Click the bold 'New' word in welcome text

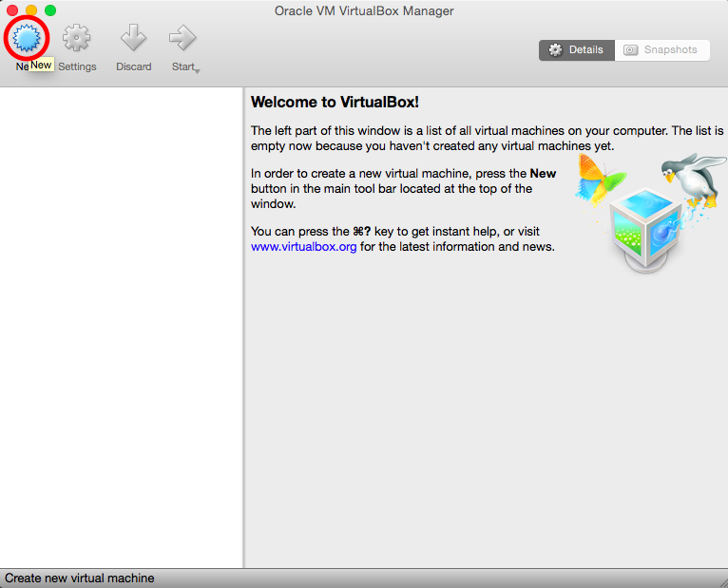pos(543,174)
